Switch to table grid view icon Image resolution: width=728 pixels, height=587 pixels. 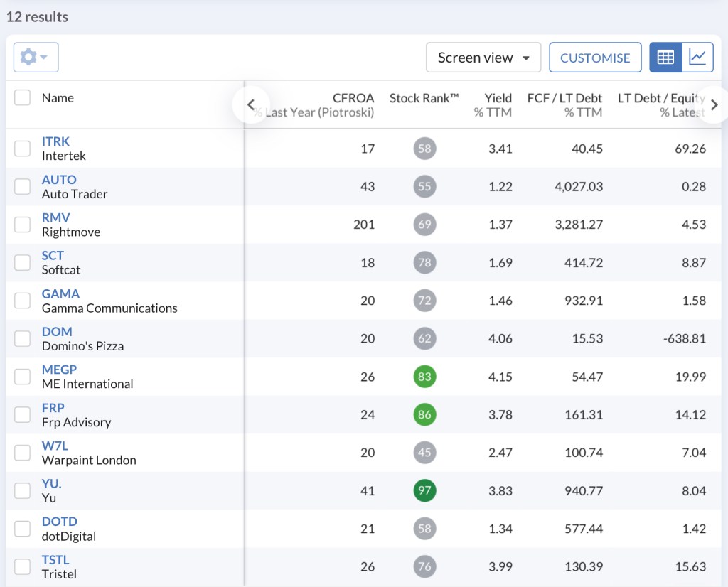666,58
